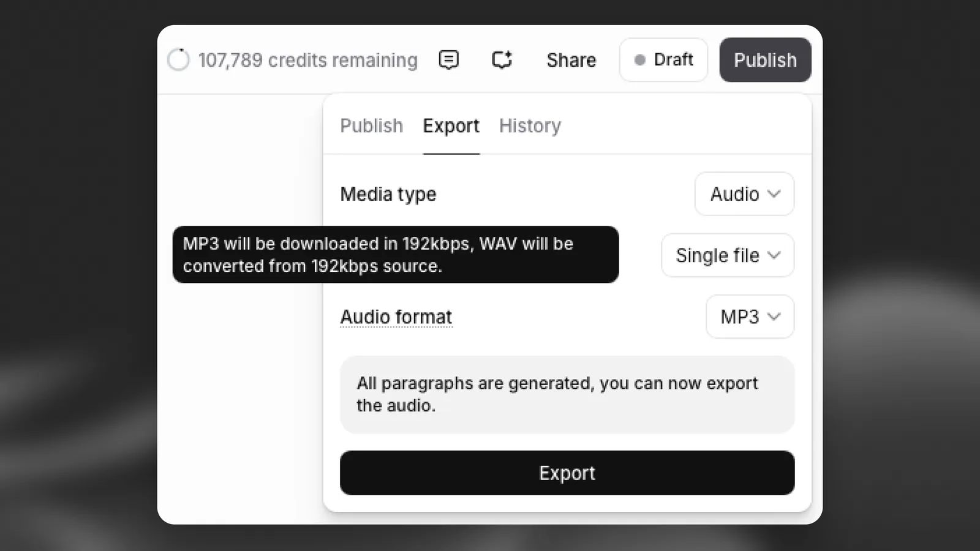The width and height of the screenshot is (980, 551).
Task: Click the All paragraphs are generated message
Action: (567, 395)
